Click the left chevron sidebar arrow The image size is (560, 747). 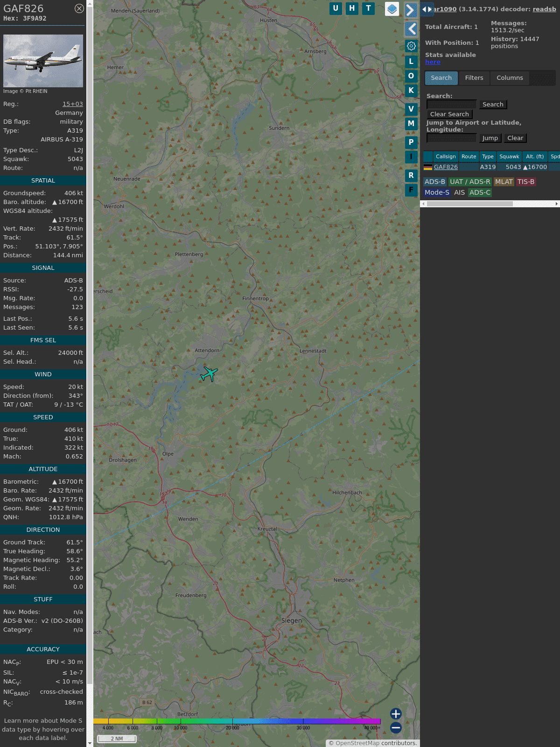click(411, 29)
